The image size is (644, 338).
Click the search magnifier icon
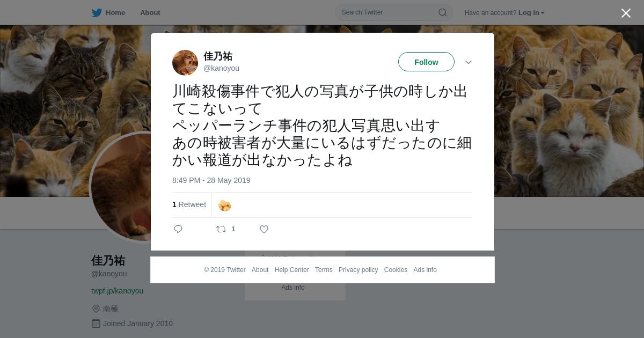click(443, 12)
